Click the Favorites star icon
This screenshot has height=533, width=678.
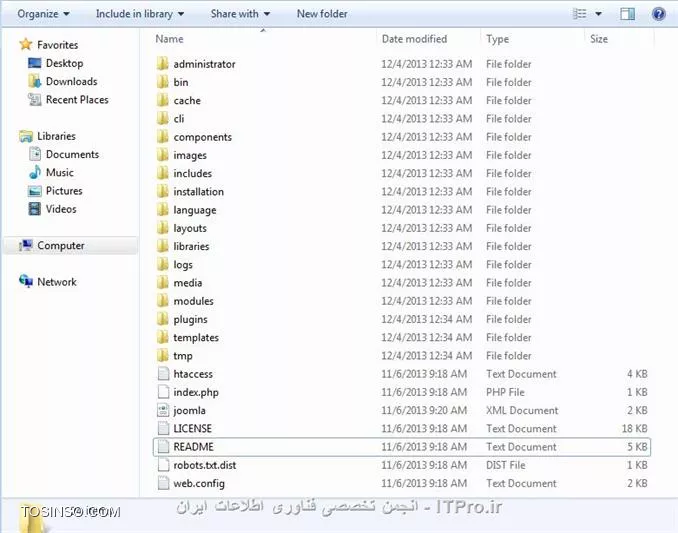(x=26, y=44)
